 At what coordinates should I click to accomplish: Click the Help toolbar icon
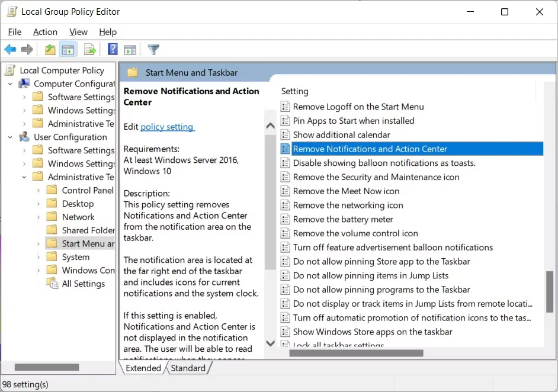[x=114, y=49]
